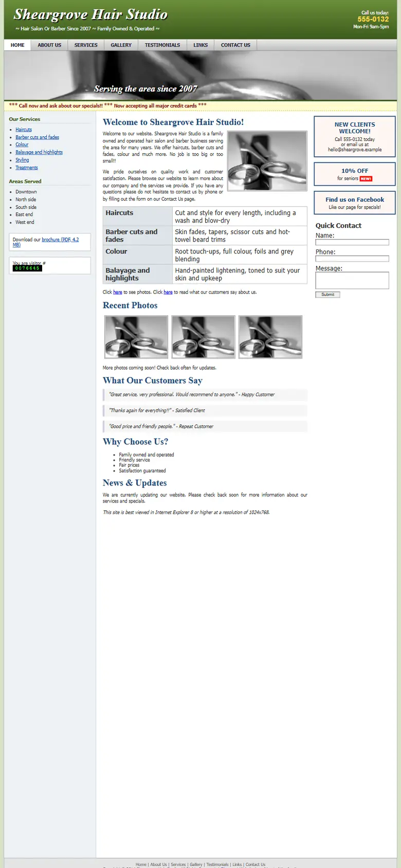401x868 pixels.
Task: Click West end in Areas Served list
Action: [25, 222]
